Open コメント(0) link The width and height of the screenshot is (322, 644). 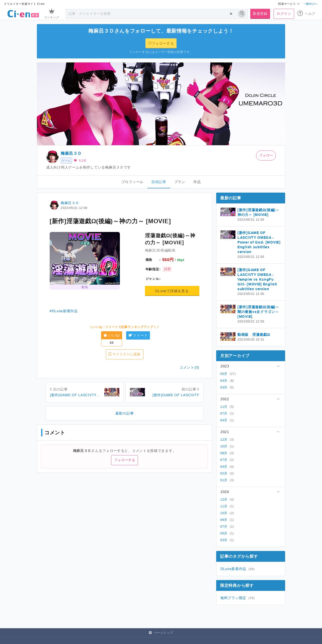[x=189, y=367]
